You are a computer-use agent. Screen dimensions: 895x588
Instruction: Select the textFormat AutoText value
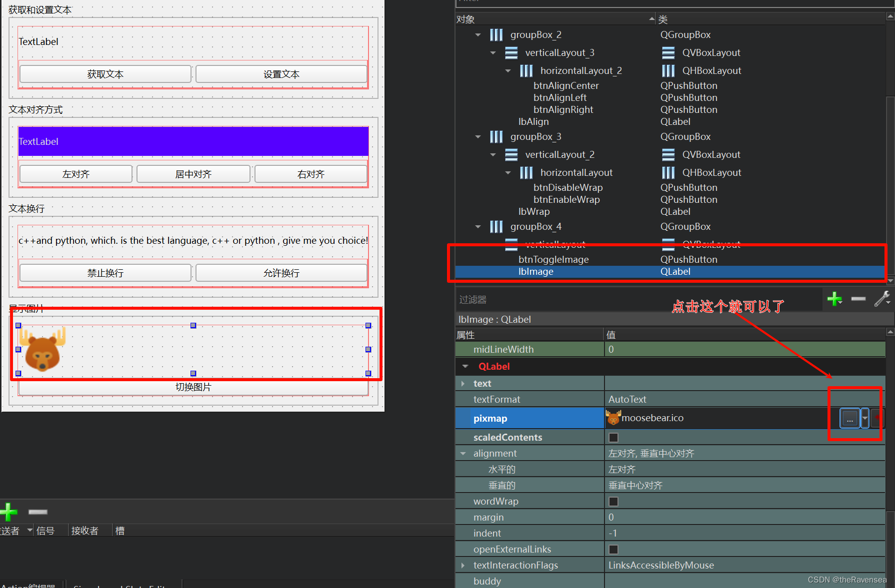(x=744, y=400)
